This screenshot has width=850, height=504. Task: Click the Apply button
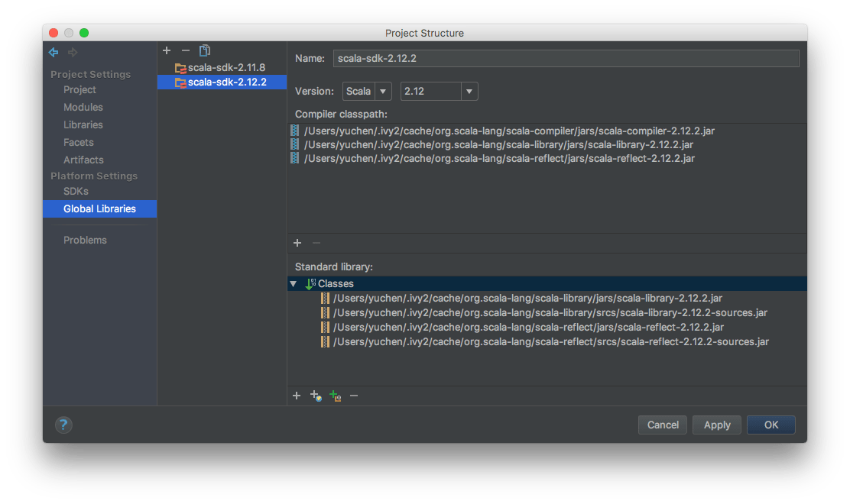tap(717, 425)
